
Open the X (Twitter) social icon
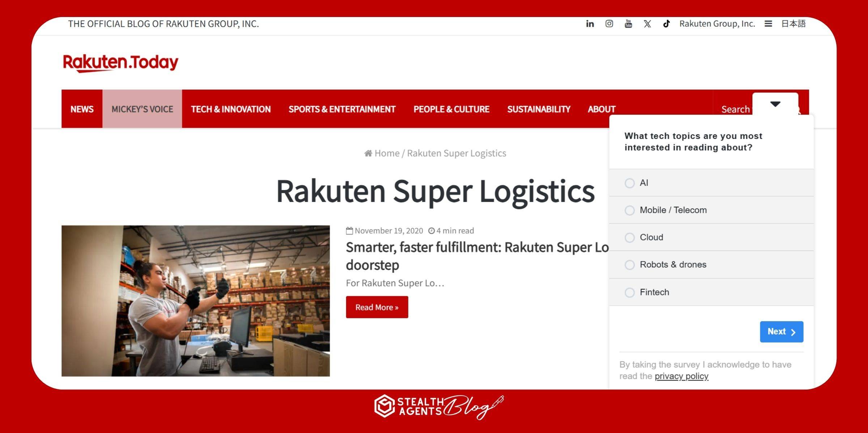(647, 24)
